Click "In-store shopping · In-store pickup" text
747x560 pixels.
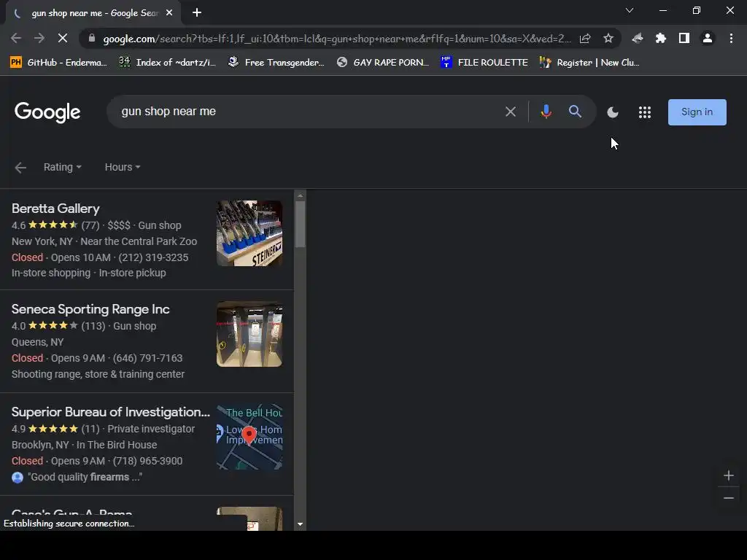pyautogui.click(x=88, y=273)
